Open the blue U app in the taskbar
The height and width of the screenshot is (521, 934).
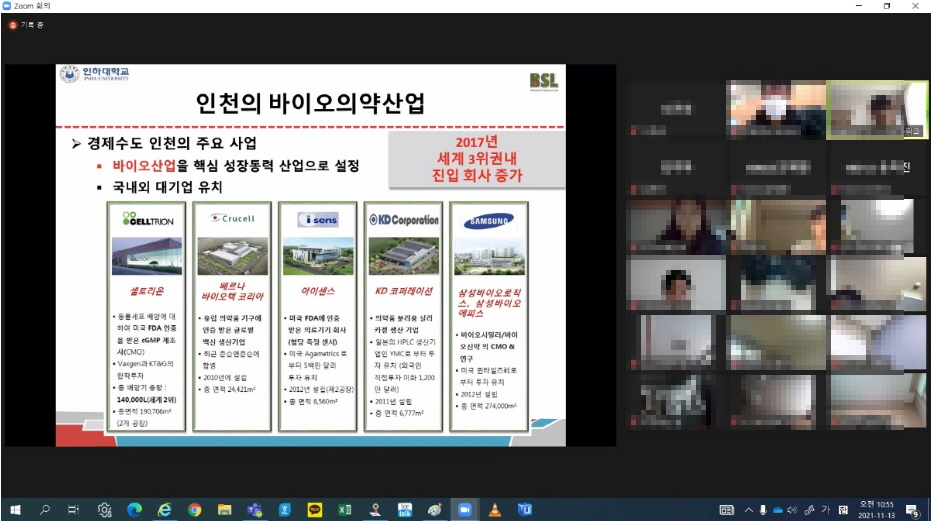[x=525, y=510]
